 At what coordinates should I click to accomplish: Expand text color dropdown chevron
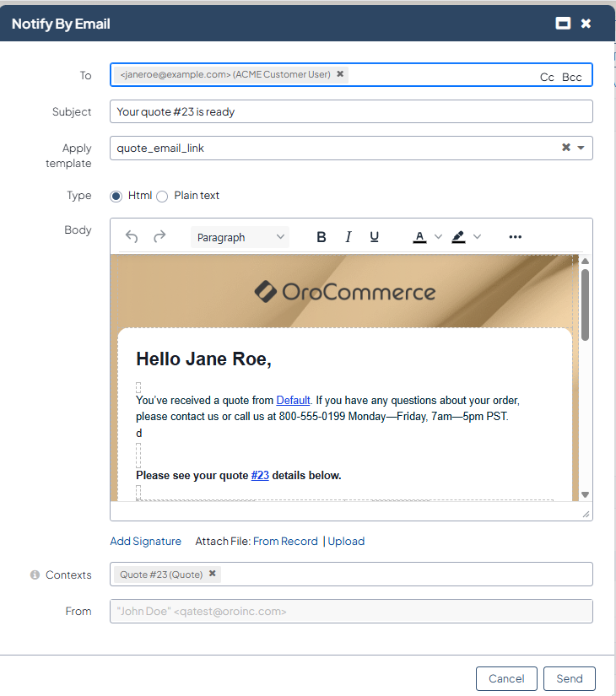click(438, 237)
